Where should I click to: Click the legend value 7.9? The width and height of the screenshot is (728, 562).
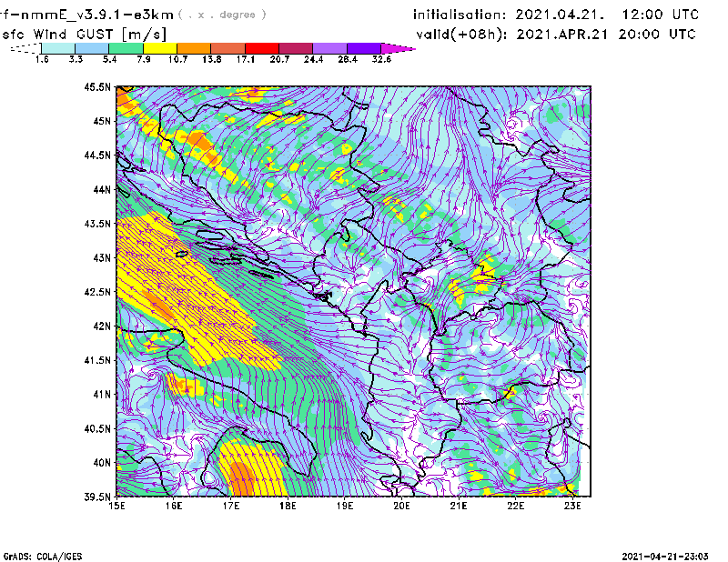pos(144,59)
